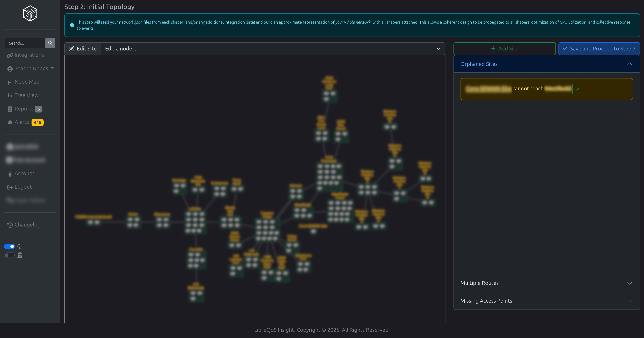Toggle the dark mode moon switch

(x=10, y=246)
